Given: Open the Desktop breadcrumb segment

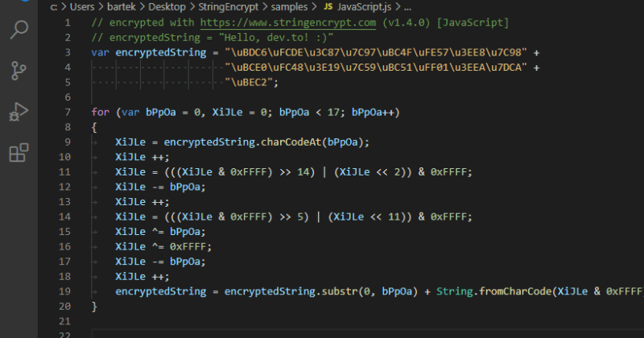Looking at the screenshot, I should tap(181, 6).
